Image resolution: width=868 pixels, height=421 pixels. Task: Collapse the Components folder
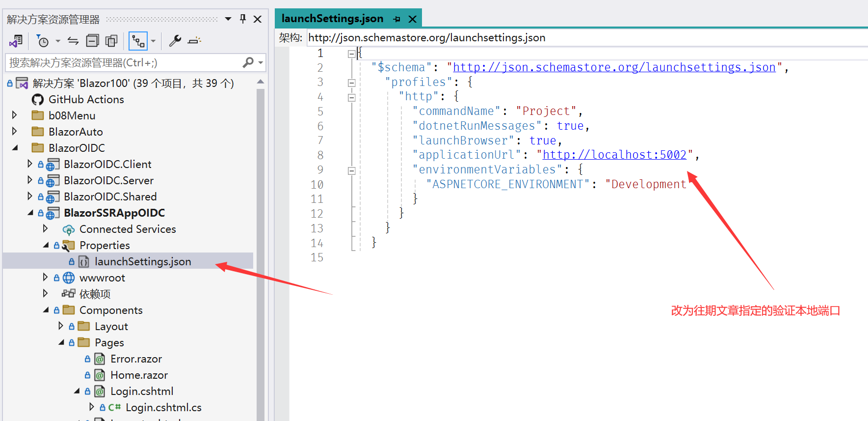pos(46,309)
